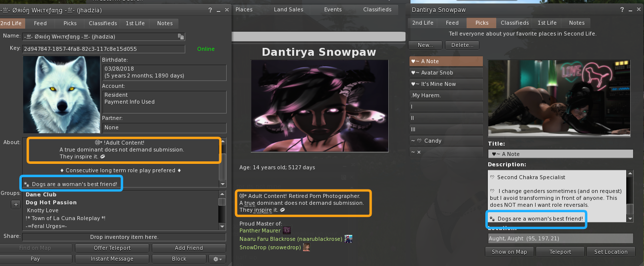Click the Instant Message button
The image size is (644, 266).
click(112, 259)
